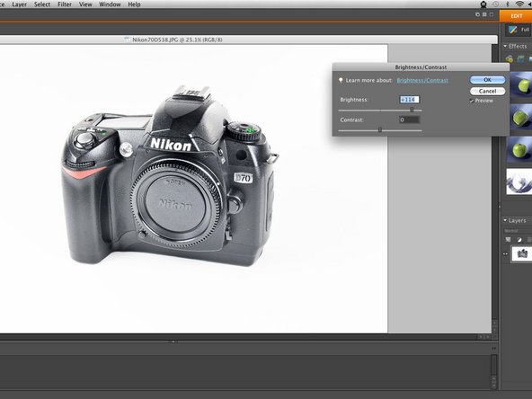This screenshot has width=532, height=399.
Task: Click the cascade windows arrangement icon
Action: [478, 14]
